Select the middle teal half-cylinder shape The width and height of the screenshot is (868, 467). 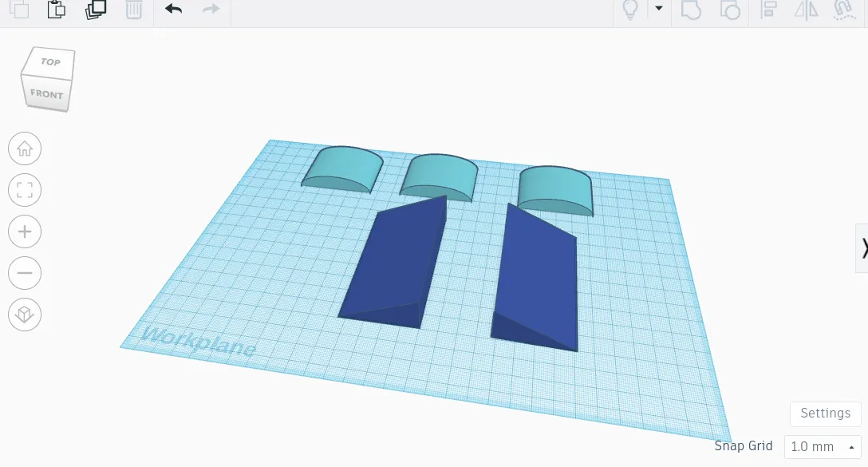pos(439,175)
